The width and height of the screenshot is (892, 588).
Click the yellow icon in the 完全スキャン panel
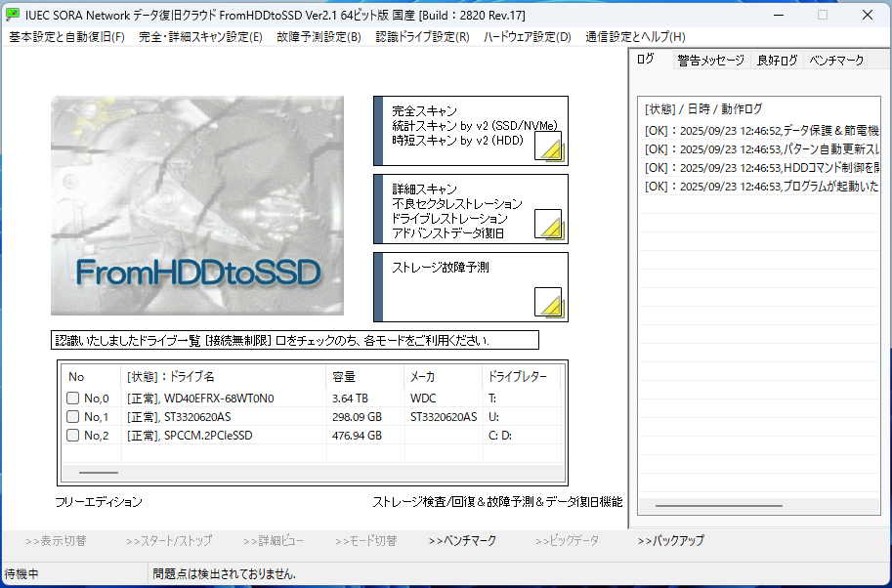pyautogui.click(x=548, y=147)
